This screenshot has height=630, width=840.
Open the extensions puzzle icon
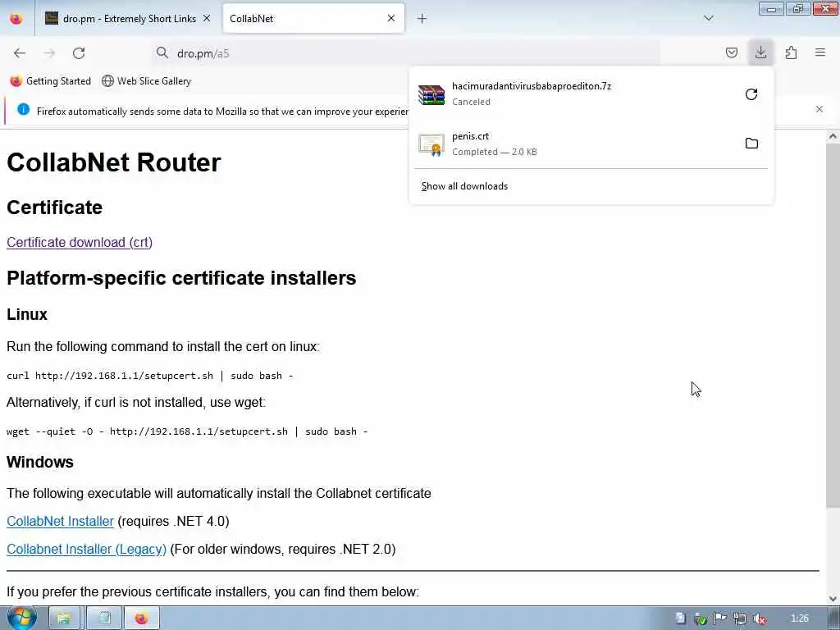pos(791,52)
